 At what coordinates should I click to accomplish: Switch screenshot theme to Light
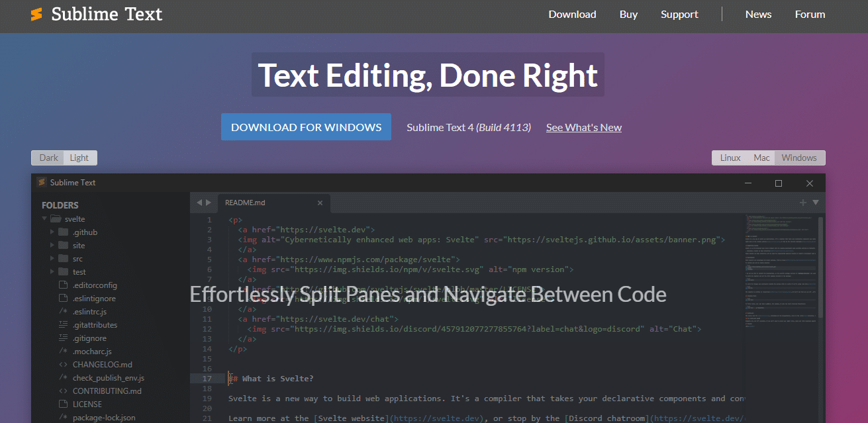[x=80, y=158]
